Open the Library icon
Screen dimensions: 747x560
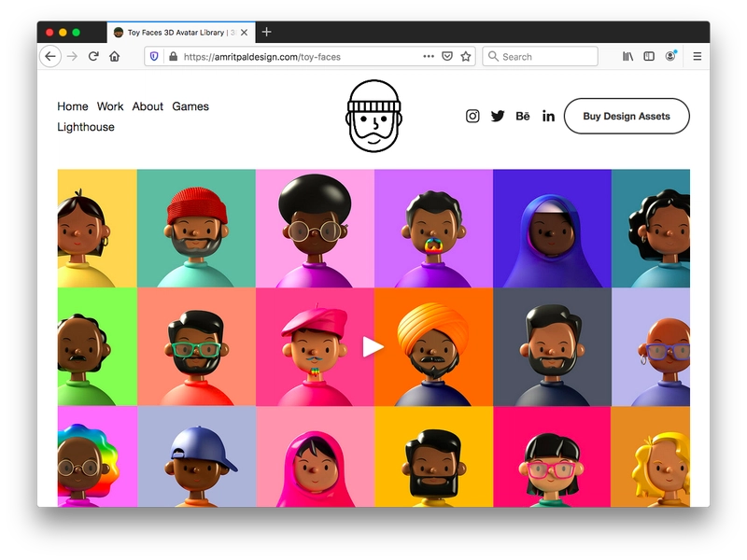point(627,57)
